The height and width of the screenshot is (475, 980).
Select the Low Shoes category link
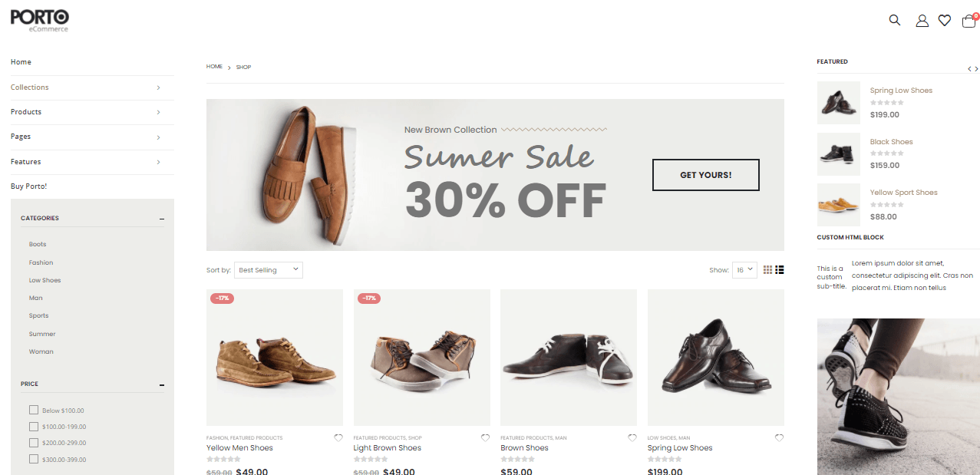45,280
